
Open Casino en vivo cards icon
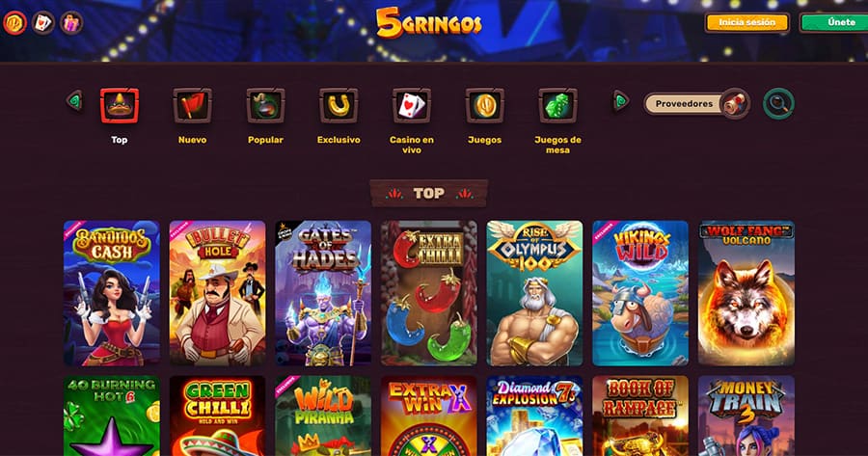pyautogui.click(x=411, y=105)
